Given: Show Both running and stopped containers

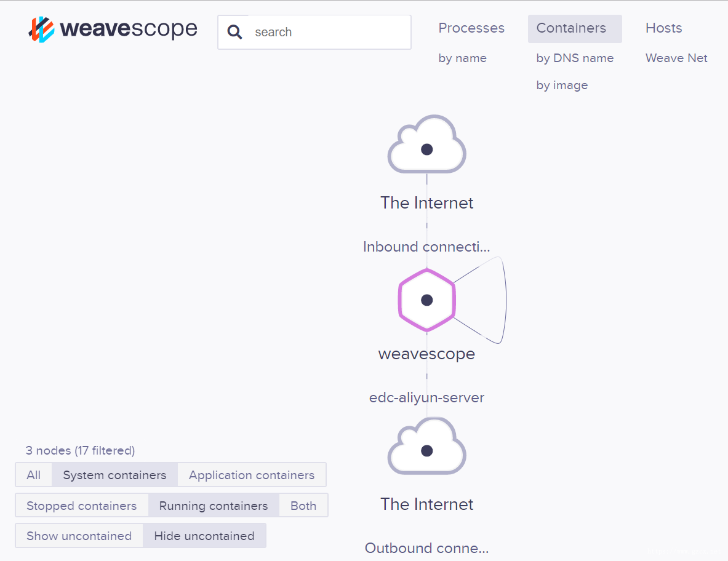Looking at the screenshot, I should tap(303, 506).
